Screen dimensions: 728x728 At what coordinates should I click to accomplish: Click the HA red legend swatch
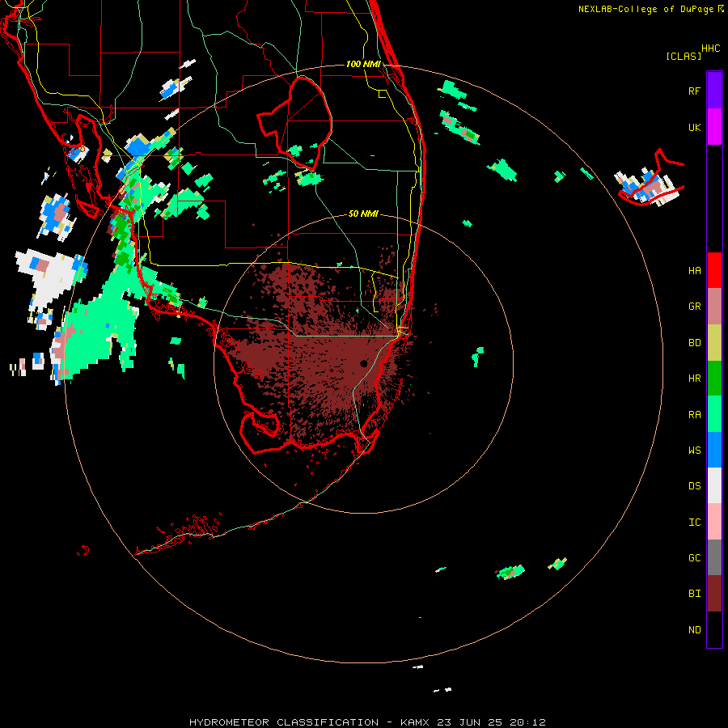click(x=714, y=270)
